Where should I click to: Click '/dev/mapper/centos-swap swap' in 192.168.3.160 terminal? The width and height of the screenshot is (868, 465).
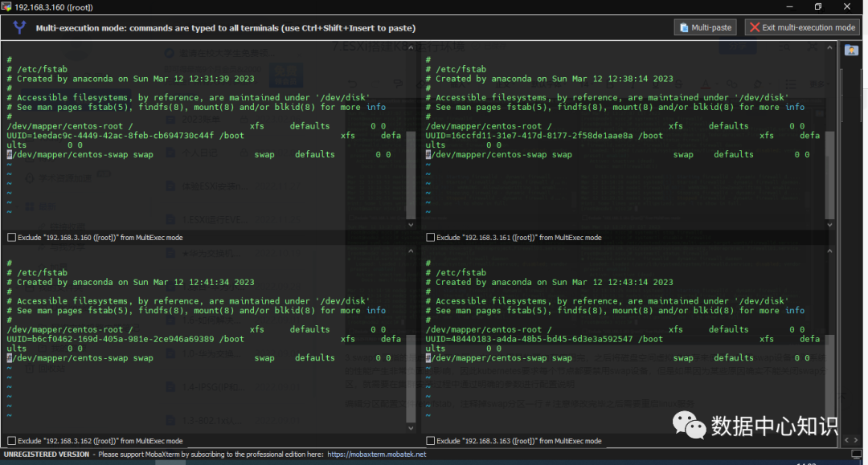[83, 155]
